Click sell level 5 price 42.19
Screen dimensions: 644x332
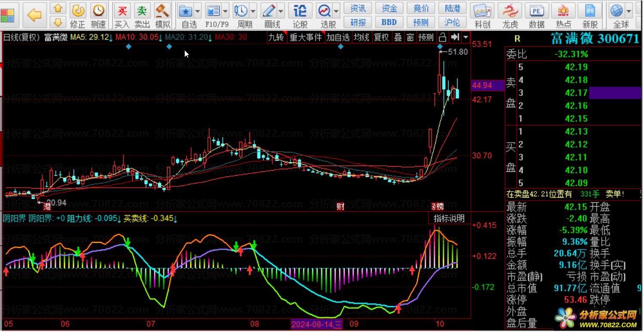(x=576, y=67)
